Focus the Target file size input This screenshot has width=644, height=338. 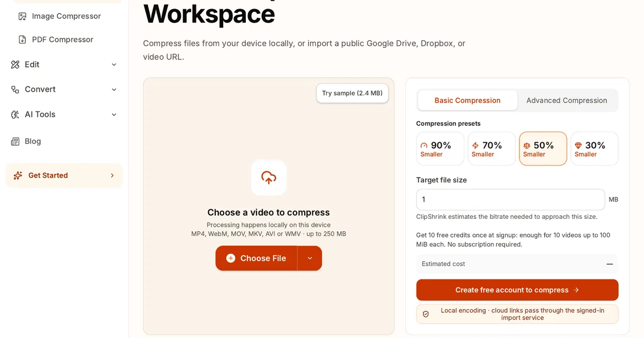coord(510,200)
